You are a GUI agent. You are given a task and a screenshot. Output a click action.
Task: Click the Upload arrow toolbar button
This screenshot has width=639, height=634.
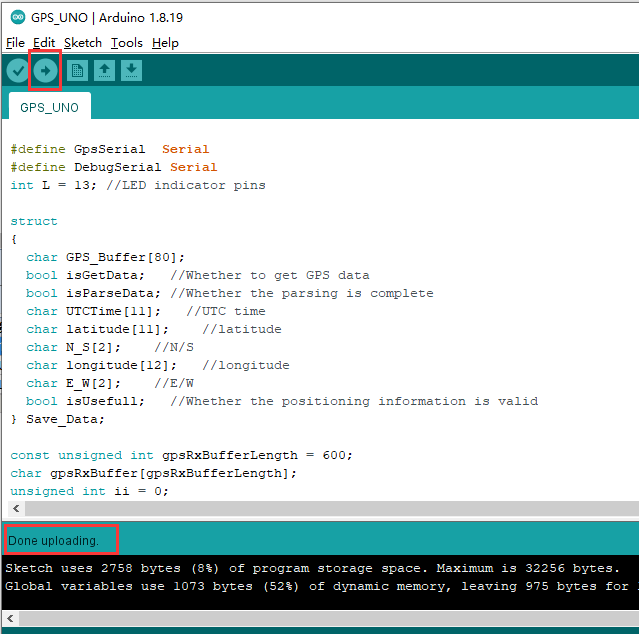coord(45,71)
